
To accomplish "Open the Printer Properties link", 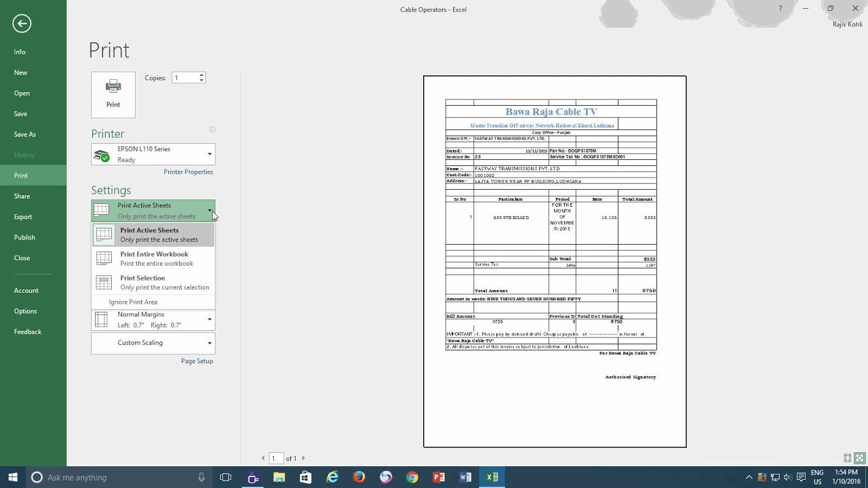I will (189, 172).
